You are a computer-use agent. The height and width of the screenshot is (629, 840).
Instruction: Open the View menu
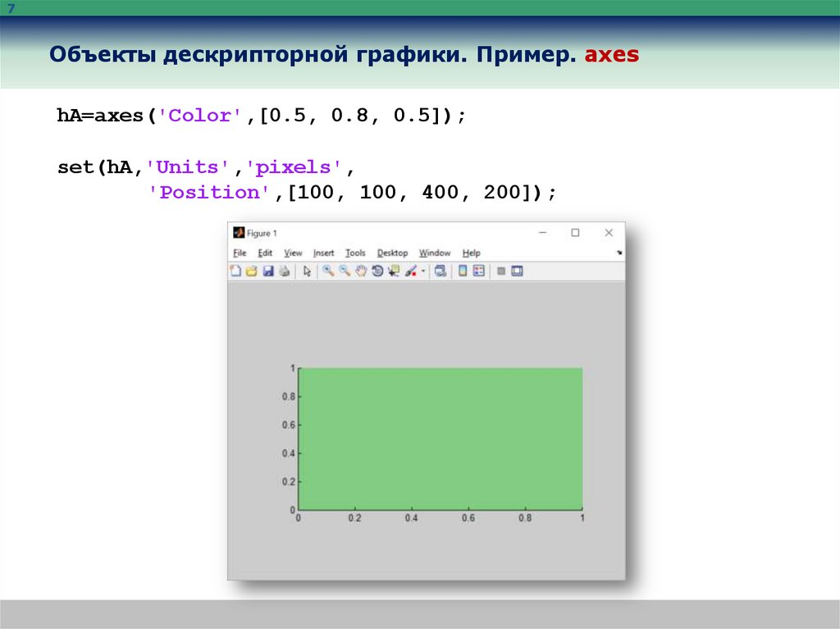tap(293, 253)
